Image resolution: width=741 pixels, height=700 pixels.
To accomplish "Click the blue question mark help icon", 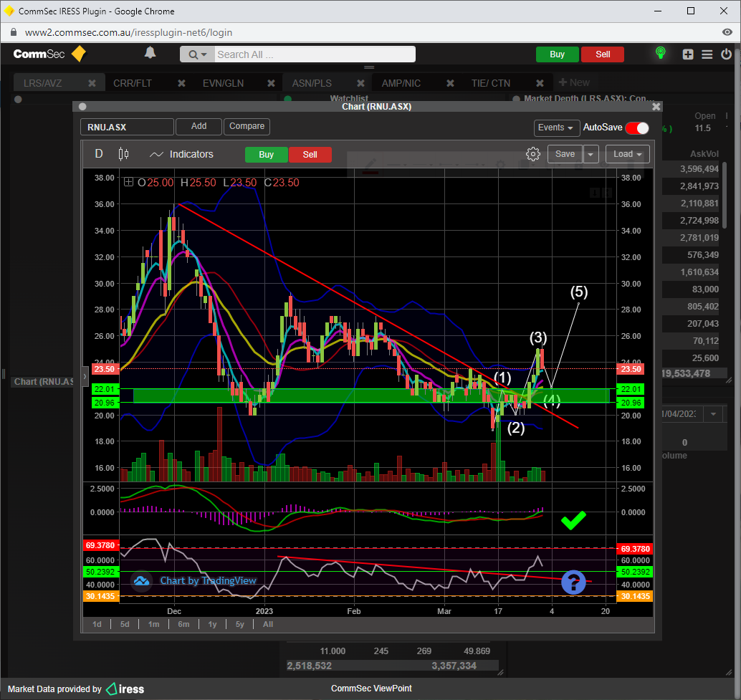I will pos(573,582).
